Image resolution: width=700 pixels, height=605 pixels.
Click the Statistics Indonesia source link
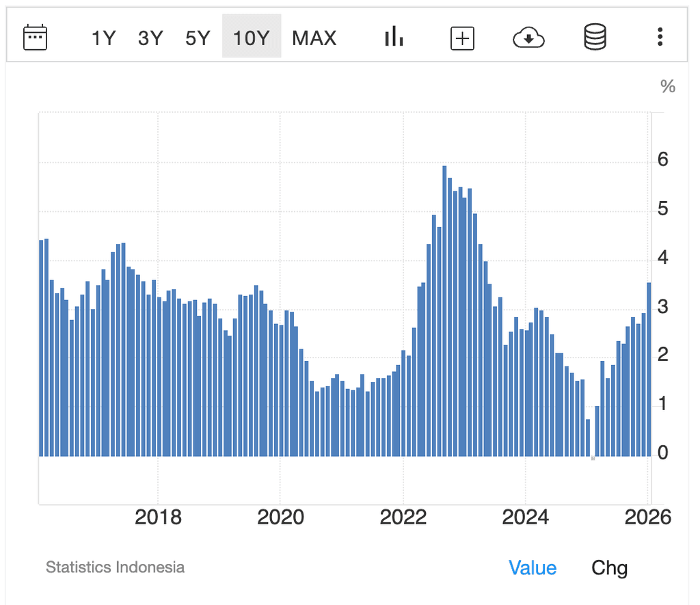[115, 567]
